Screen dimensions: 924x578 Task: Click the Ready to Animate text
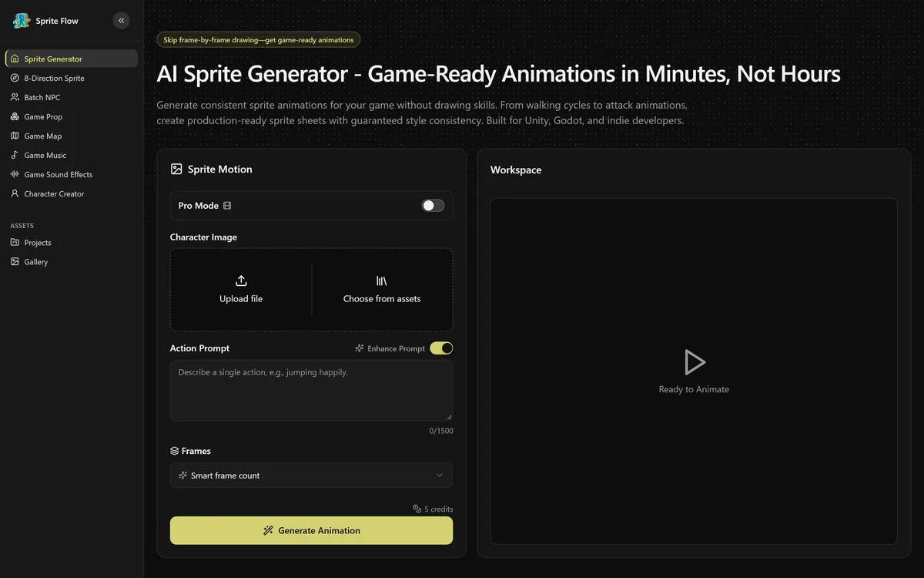(x=694, y=389)
